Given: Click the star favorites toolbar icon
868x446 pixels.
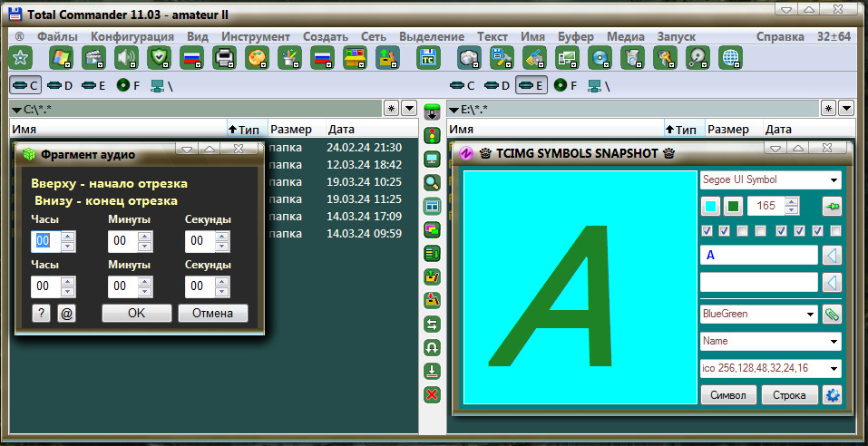Looking at the screenshot, I should tap(21, 58).
